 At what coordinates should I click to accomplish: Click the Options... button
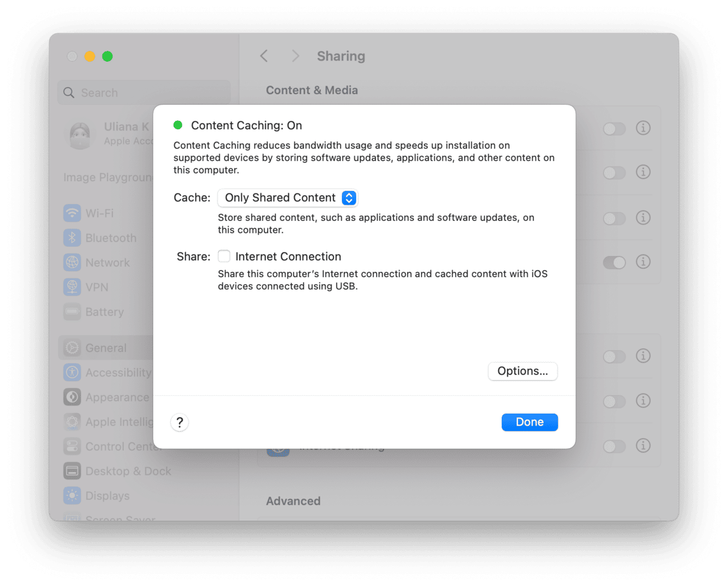pos(523,371)
